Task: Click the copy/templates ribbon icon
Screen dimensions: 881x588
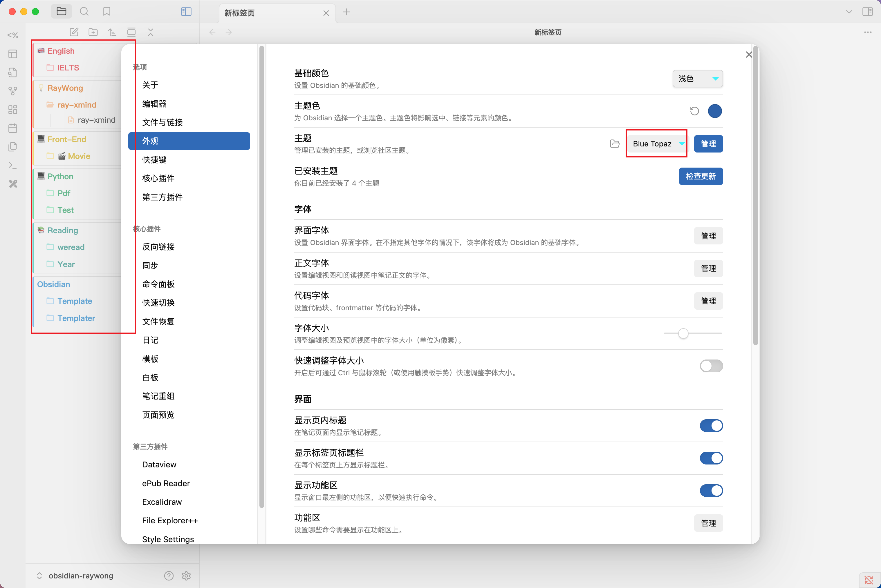Action: coord(13,147)
